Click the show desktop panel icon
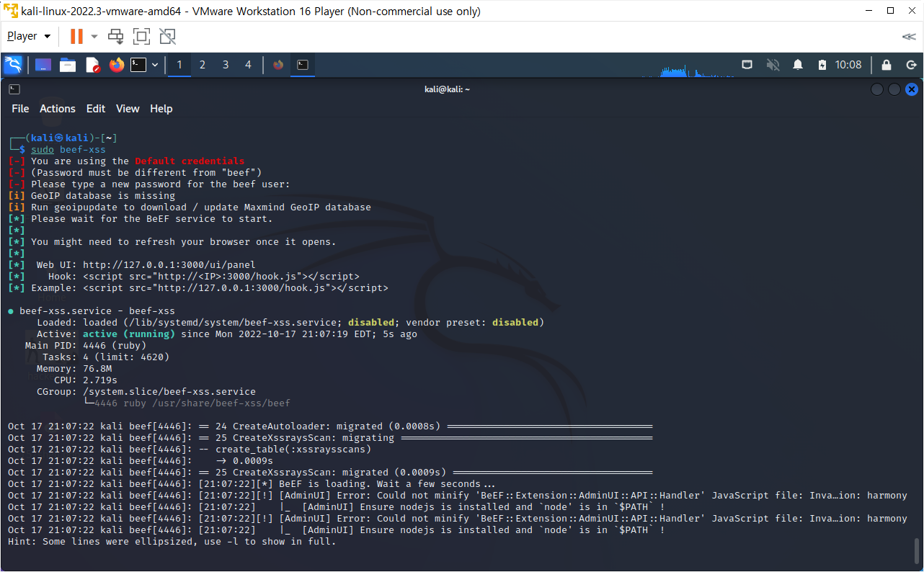The width and height of the screenshot is (924, 572). pyautogui.click(x=43, y=65)
